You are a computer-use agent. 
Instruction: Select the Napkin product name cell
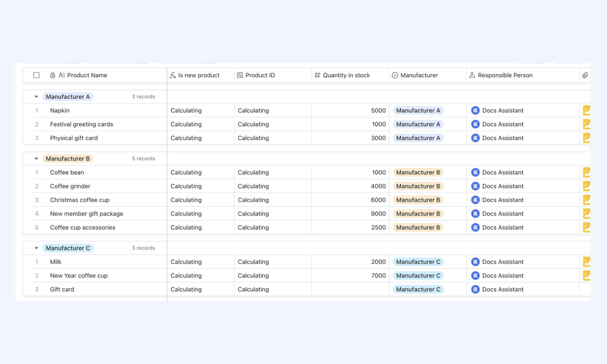(99, 110)
